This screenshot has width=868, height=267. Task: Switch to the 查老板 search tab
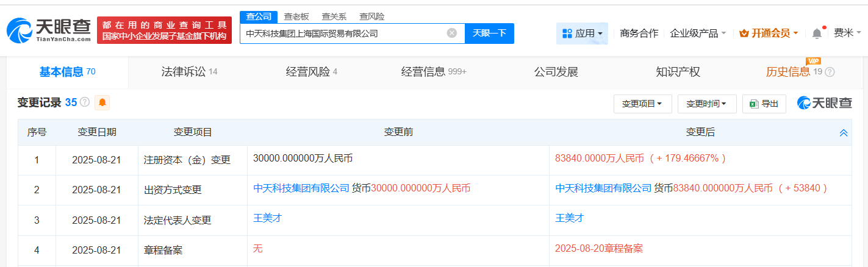[x=296, y=16]
